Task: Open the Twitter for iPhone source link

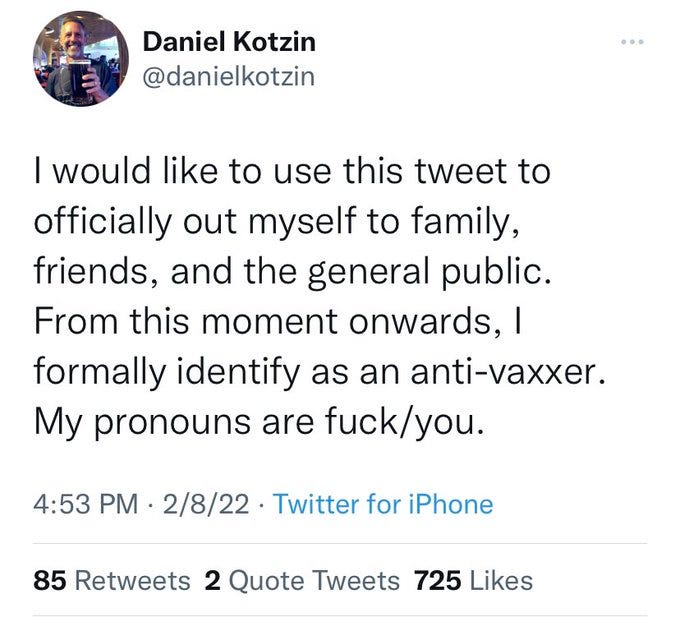Action: point(383,504)
